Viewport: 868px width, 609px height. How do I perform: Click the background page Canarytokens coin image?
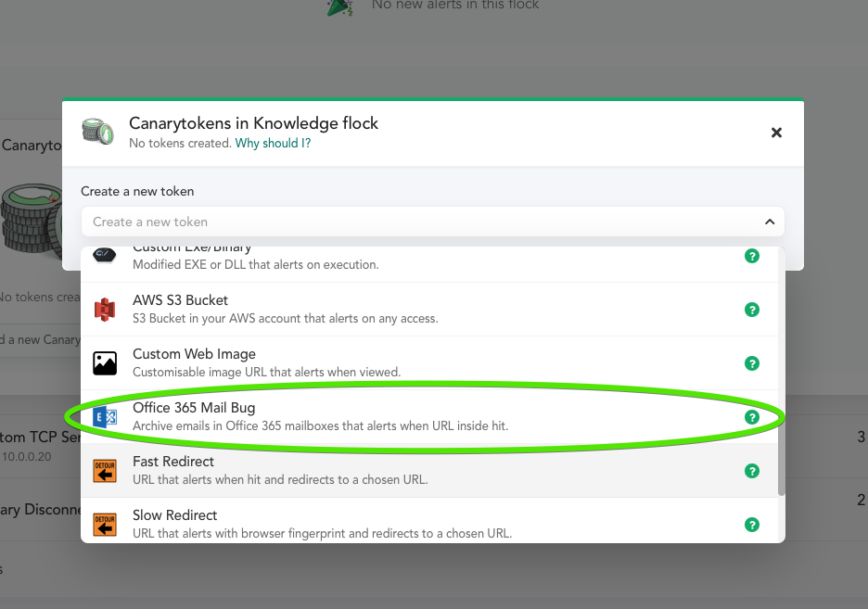32,220
